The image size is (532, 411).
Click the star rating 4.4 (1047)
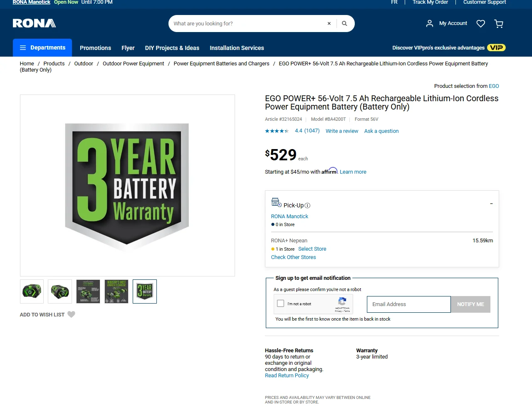coord(292,131)
